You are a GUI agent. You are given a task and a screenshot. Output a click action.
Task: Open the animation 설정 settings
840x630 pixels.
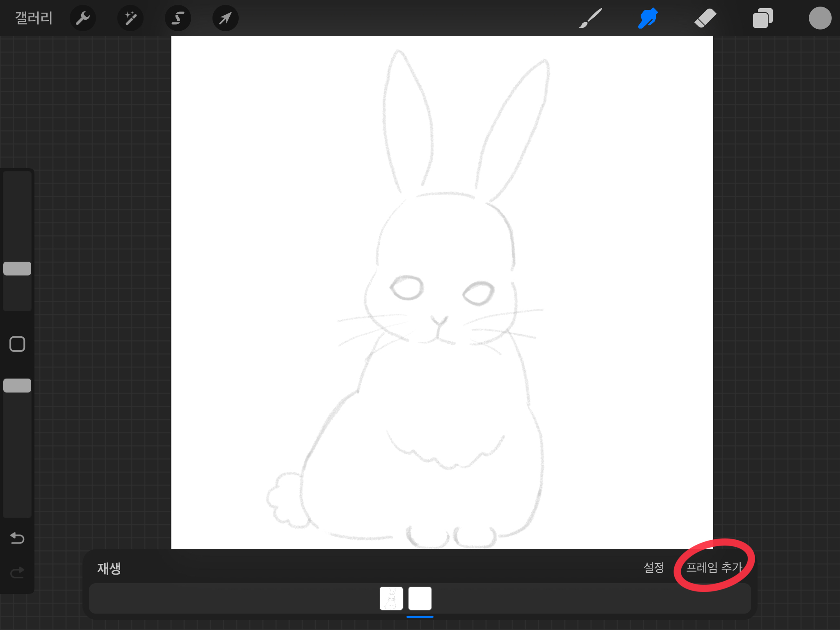point(654,568)
